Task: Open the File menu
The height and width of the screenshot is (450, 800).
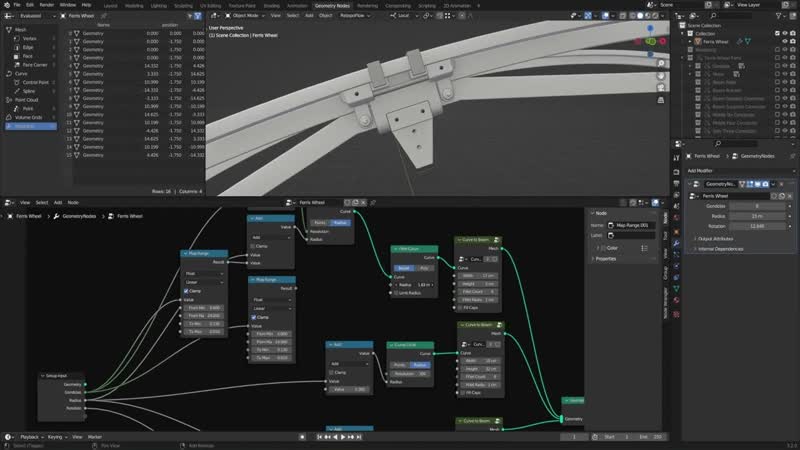Action: pyautogui.click(x=17, y=5)
